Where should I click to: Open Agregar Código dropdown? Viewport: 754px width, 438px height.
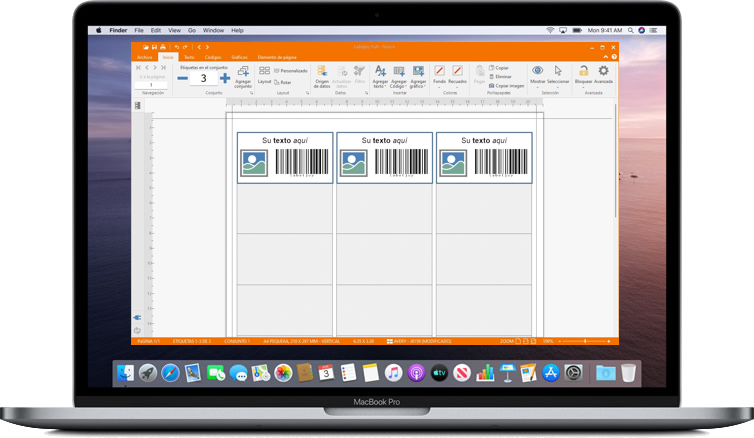point(399,77)
